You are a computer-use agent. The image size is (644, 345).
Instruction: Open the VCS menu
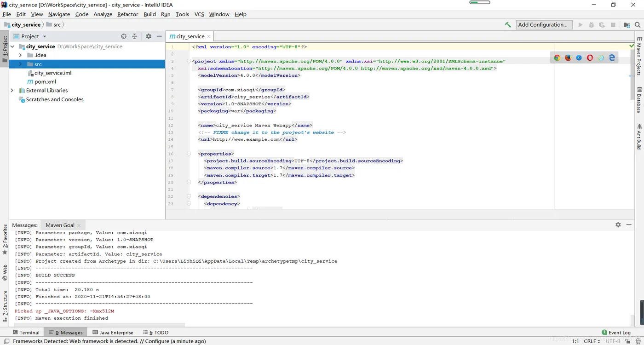coord(199,14)
